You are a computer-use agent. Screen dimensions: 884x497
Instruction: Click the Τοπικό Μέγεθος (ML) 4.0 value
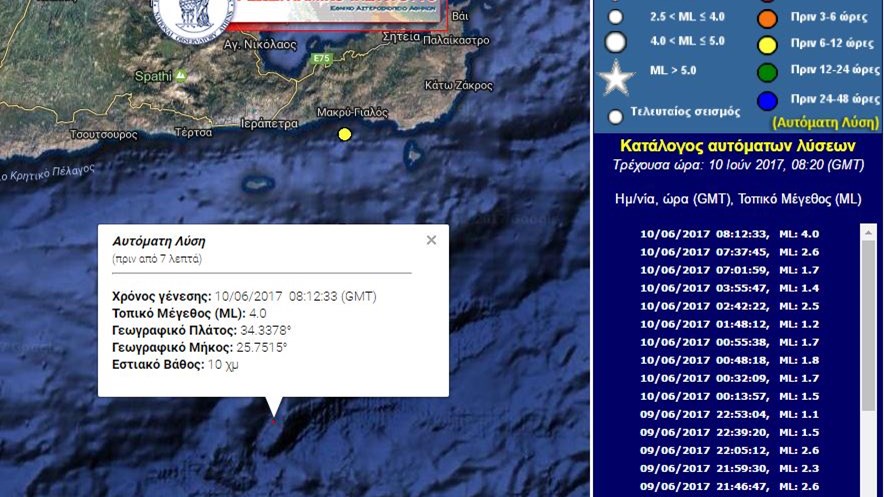(258, 313)
